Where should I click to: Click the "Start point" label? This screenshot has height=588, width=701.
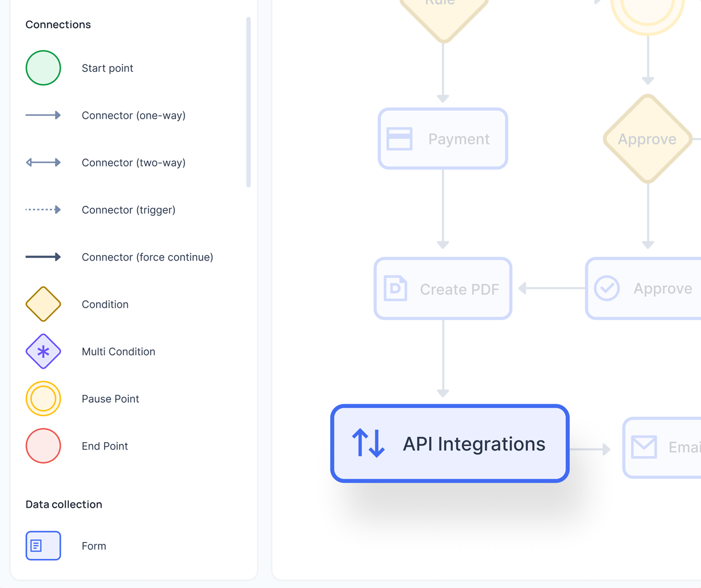click(x=107, y=68)
